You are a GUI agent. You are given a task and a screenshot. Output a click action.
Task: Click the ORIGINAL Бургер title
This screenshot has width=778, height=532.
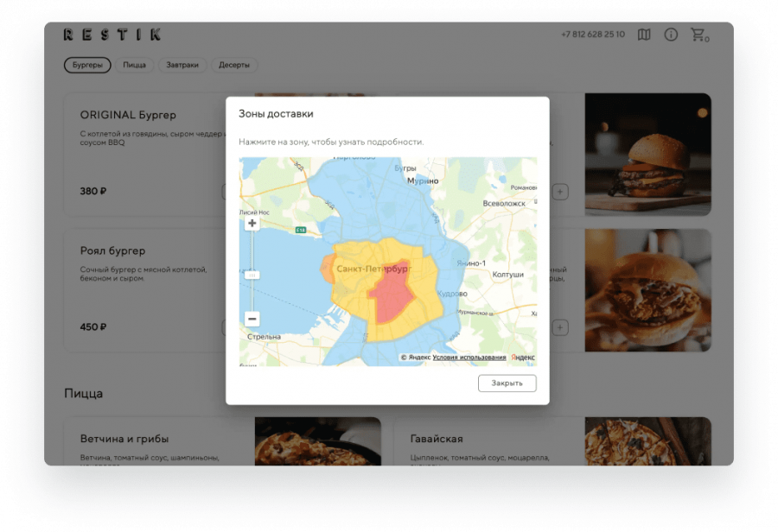(128, 115)
